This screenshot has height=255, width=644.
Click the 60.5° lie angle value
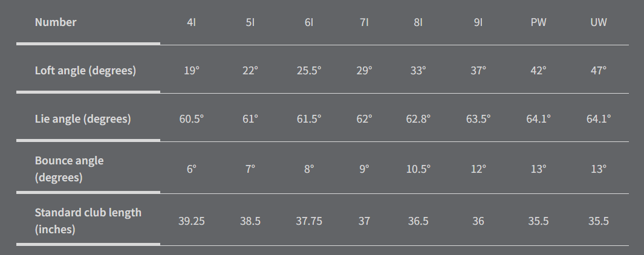point(191,118)
